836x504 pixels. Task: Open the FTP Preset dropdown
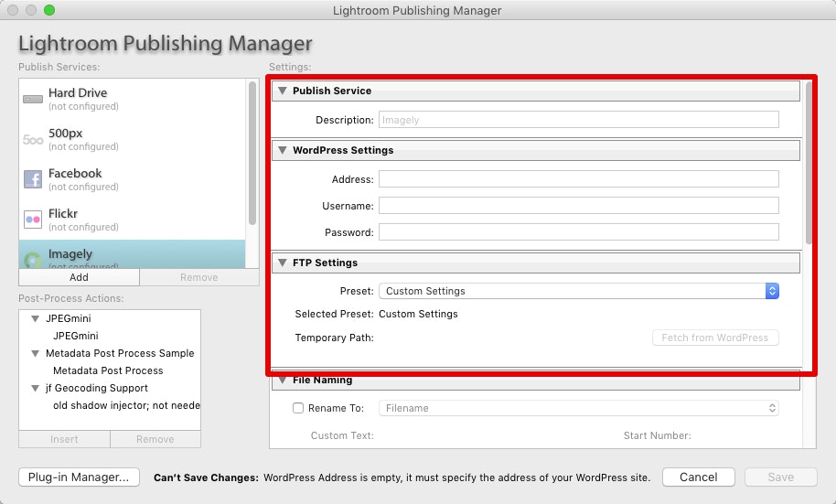click(578, 291)
